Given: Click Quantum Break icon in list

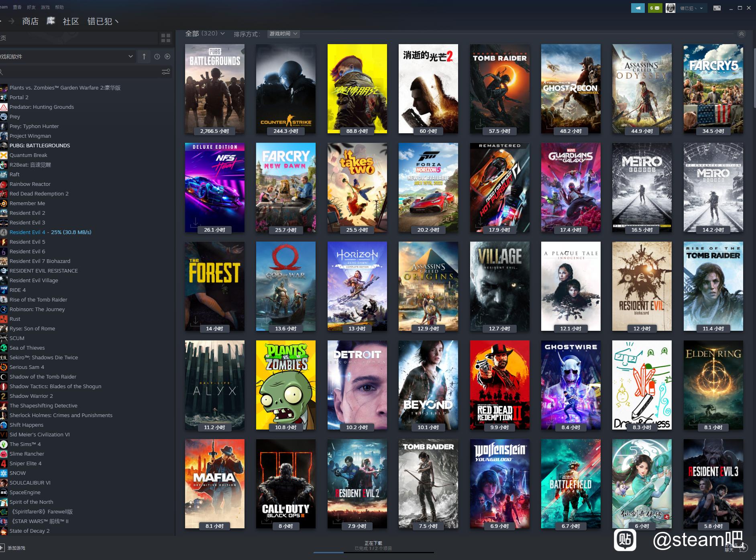Looking at the screenshot, I should pos(4,155).
